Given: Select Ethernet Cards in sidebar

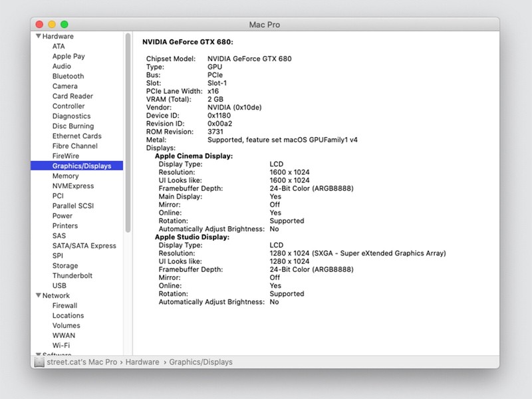Looking at the screenshot, I should pos(76,136).
